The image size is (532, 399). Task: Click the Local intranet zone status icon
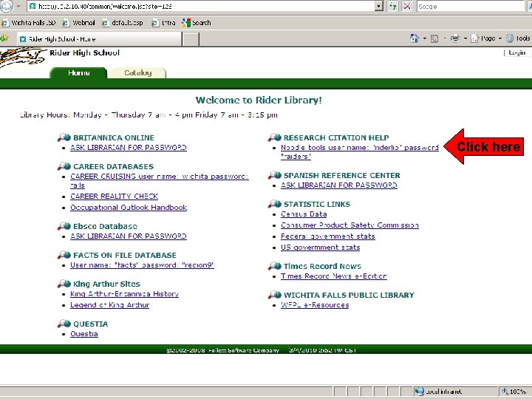coord(420,391)
